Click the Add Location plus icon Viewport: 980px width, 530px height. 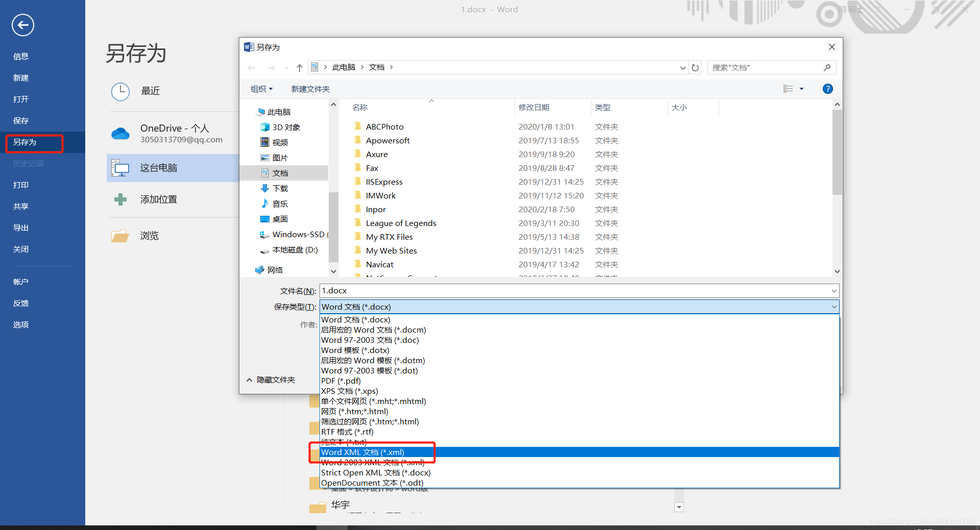click(120, 199)
